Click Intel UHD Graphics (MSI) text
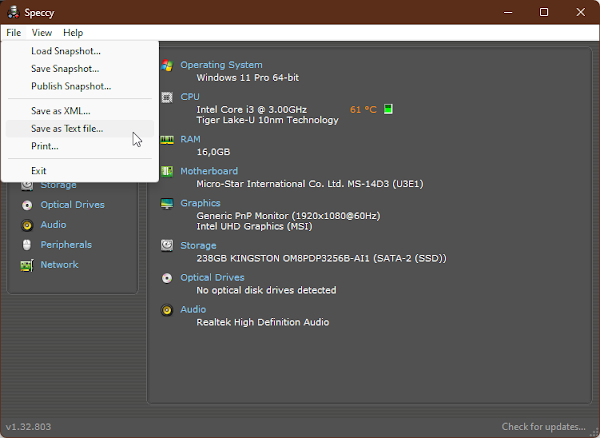Image resolution: width=600 pixels, height=438 pixels. pyautogui.click(x=254, y=226)
